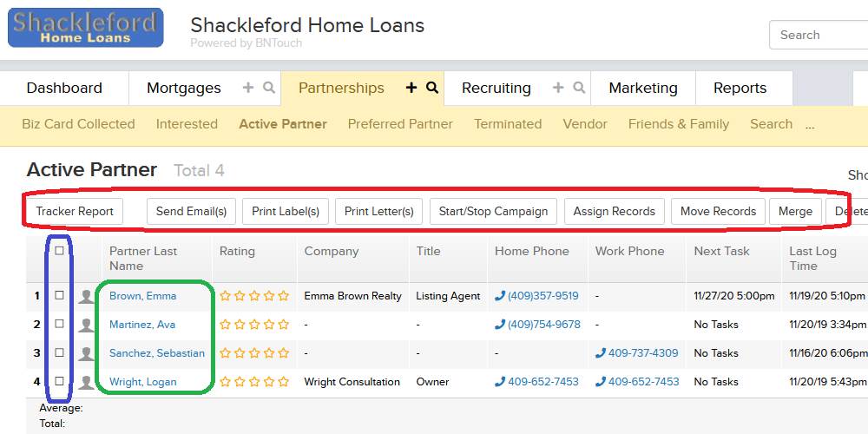Check the box for Sanchez, Sebastian
Image resolution: width=868 pixels, height=434 pixels.
[x=59, y=352]
